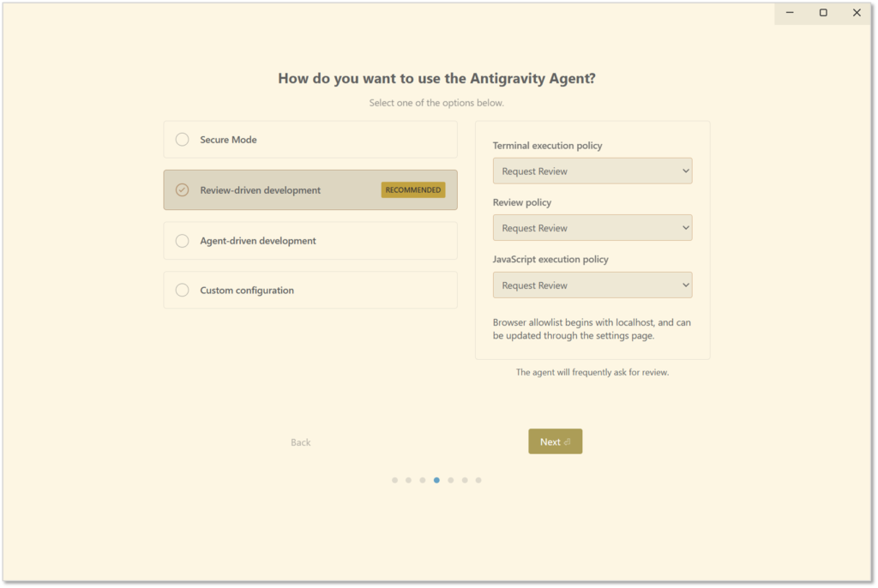The width and height of the screenshot is (878, 588).
Task: Click the RECOMMENDED badge
Action: point(413,190)
